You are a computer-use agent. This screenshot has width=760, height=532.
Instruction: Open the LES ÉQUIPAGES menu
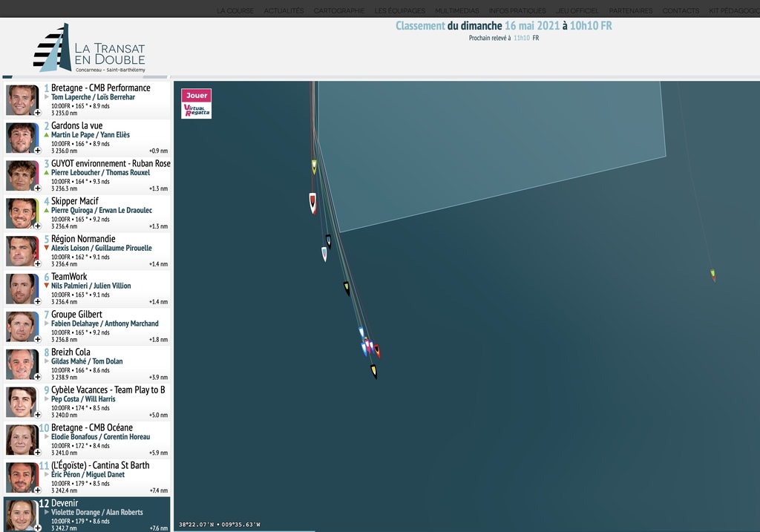(399, 10)
